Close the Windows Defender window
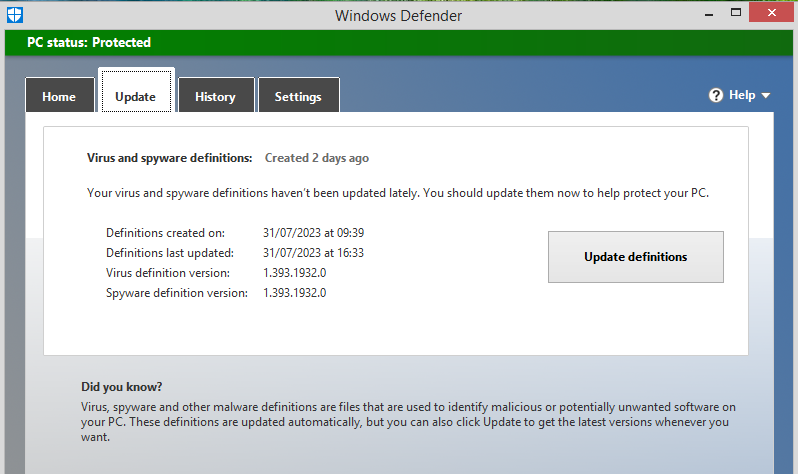The image size is (798, 474). [770, 13]
